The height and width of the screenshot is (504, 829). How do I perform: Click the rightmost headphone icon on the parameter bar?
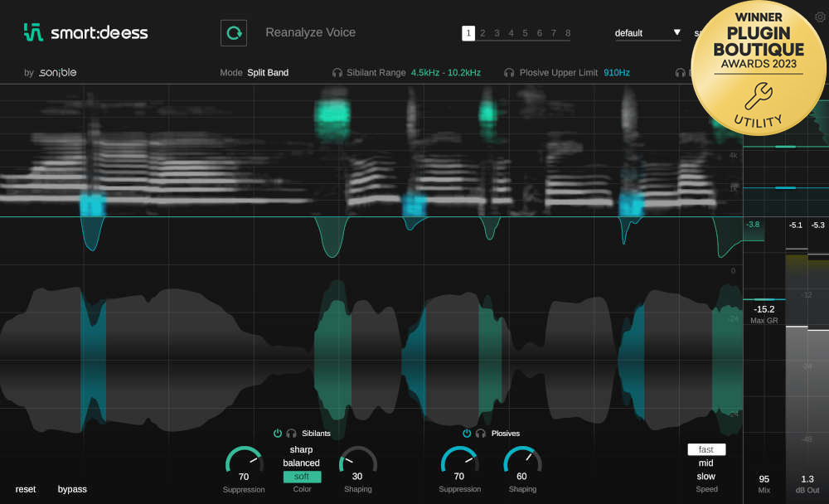coord(681,72)
